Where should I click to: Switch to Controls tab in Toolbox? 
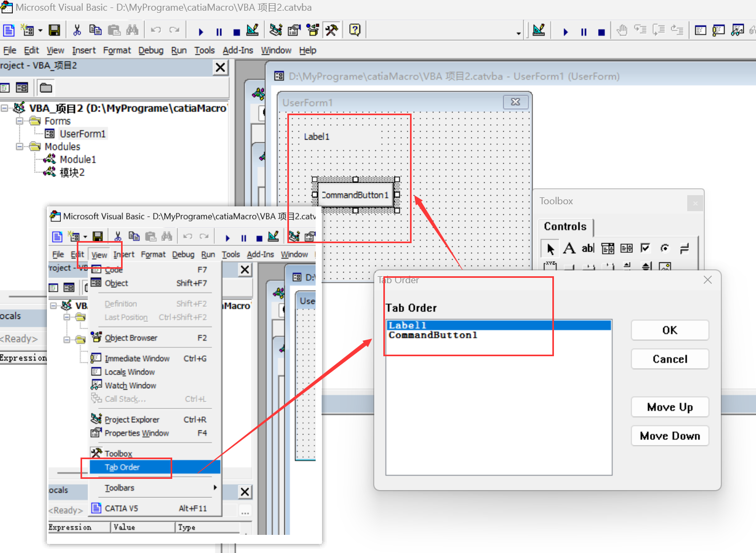(x=565, y=227)
